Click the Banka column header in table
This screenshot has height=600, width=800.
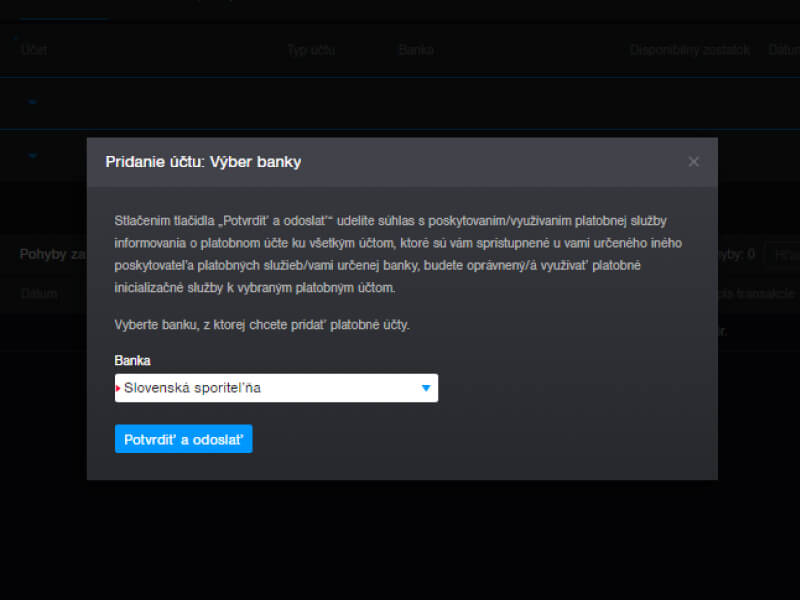coord(415,50)
